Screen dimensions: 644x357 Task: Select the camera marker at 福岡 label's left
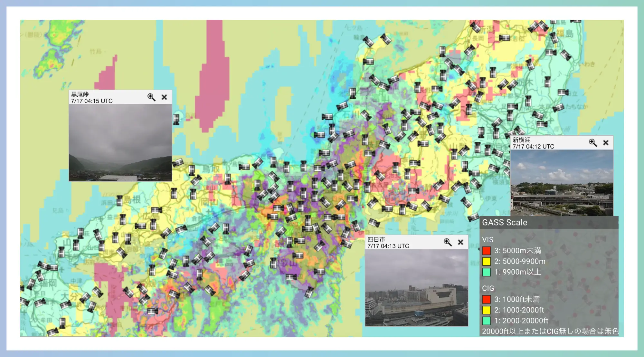click(31, 284)
